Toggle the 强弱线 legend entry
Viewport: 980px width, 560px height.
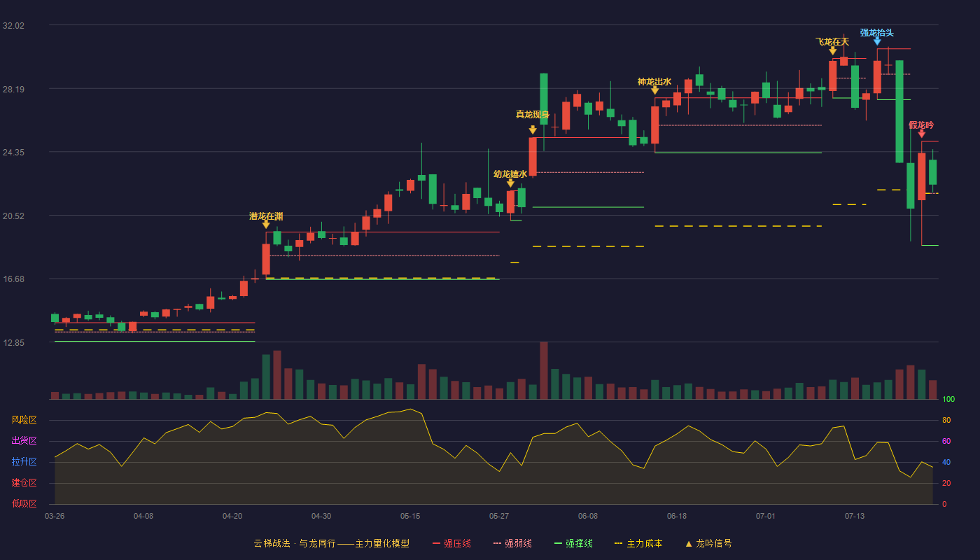(x=512, y=543)
